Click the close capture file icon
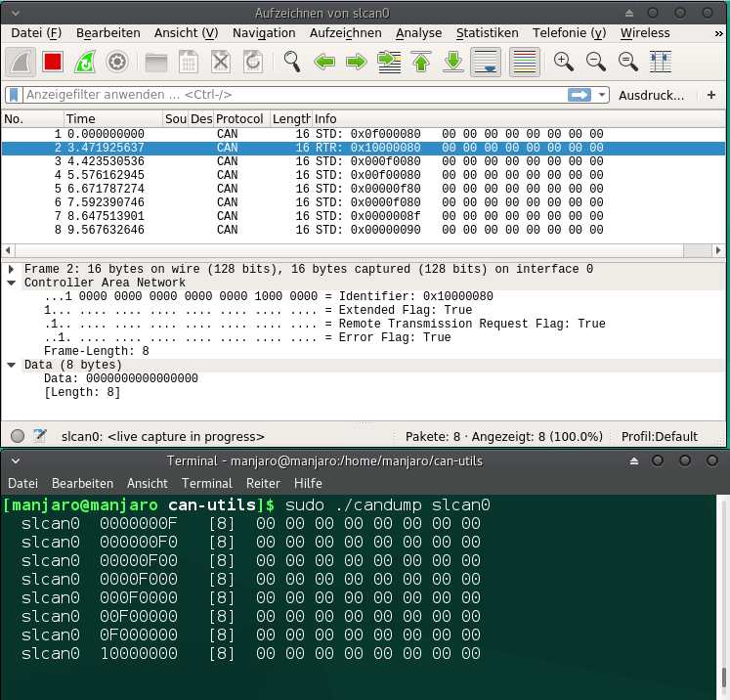Viewport: 730px width, 700px height. click(221, 62)
